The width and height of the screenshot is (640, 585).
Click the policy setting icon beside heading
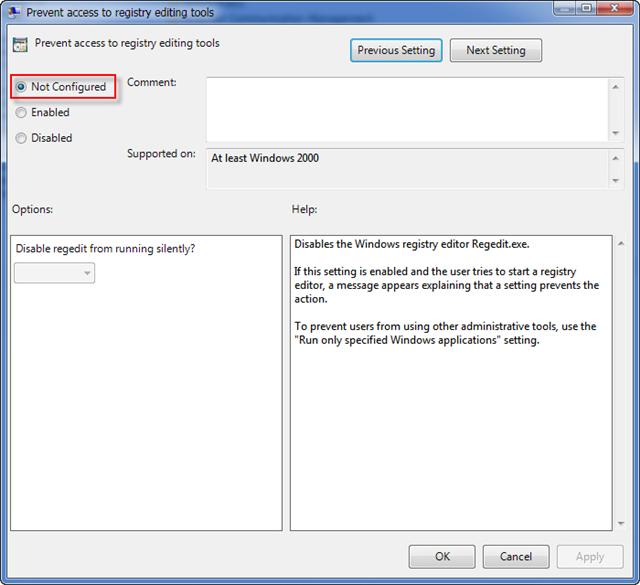coord(20,44)
